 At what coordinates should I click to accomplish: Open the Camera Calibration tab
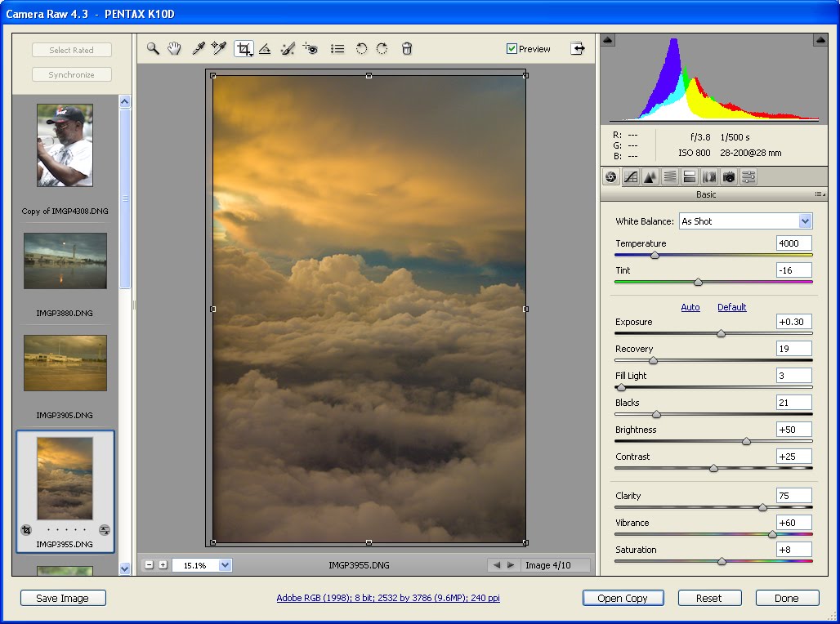(x=729, y=176)
